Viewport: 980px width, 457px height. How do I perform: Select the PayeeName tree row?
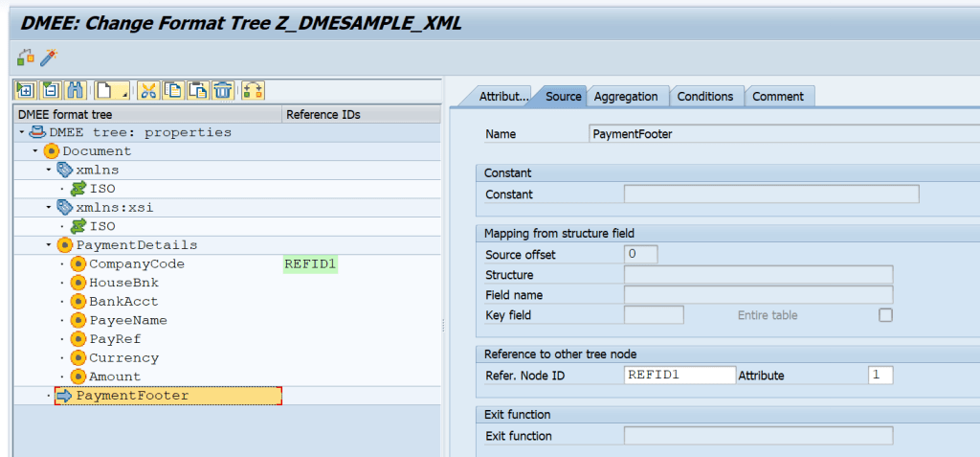tap(228, 321)
